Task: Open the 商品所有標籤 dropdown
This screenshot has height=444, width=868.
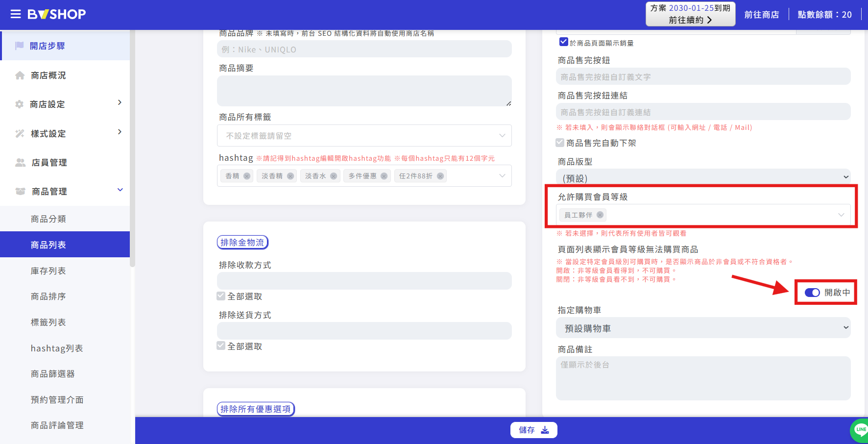Action: (x=364, y=136)
